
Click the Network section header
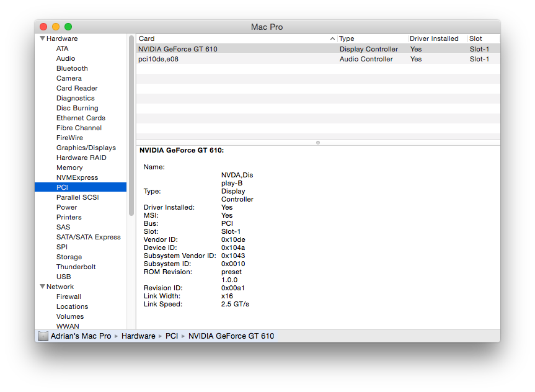[x=60, y=287]
